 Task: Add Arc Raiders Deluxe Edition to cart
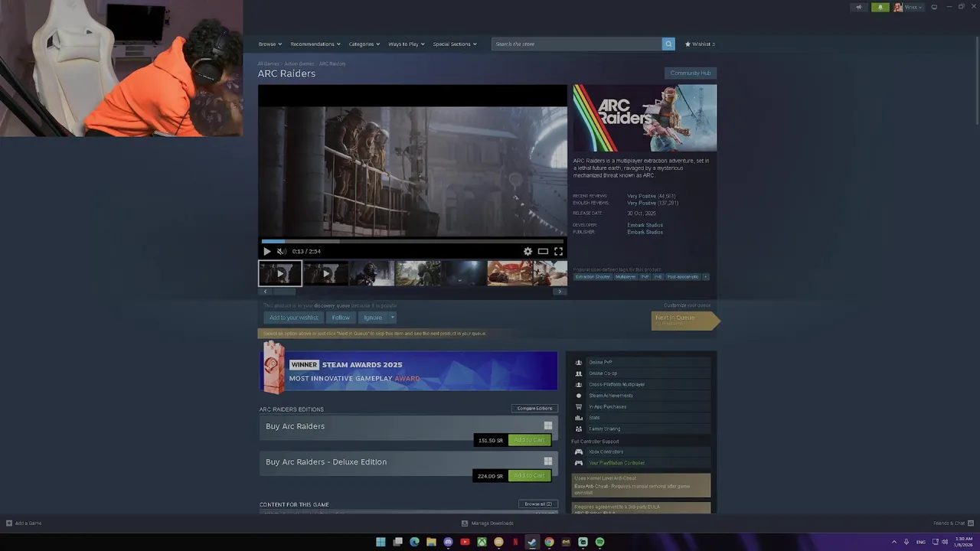(529, 475)
